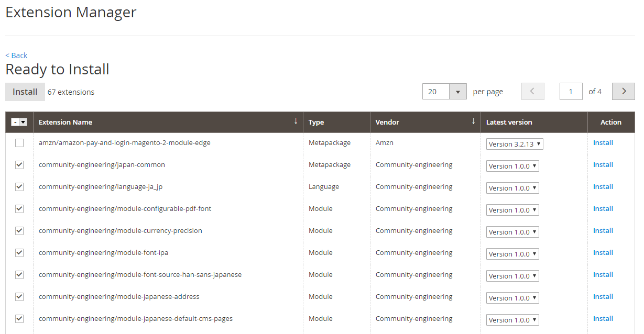Check the amazon-pay-and-login extension checkbox
Viewport: 644px width, 334px height.
19,142
